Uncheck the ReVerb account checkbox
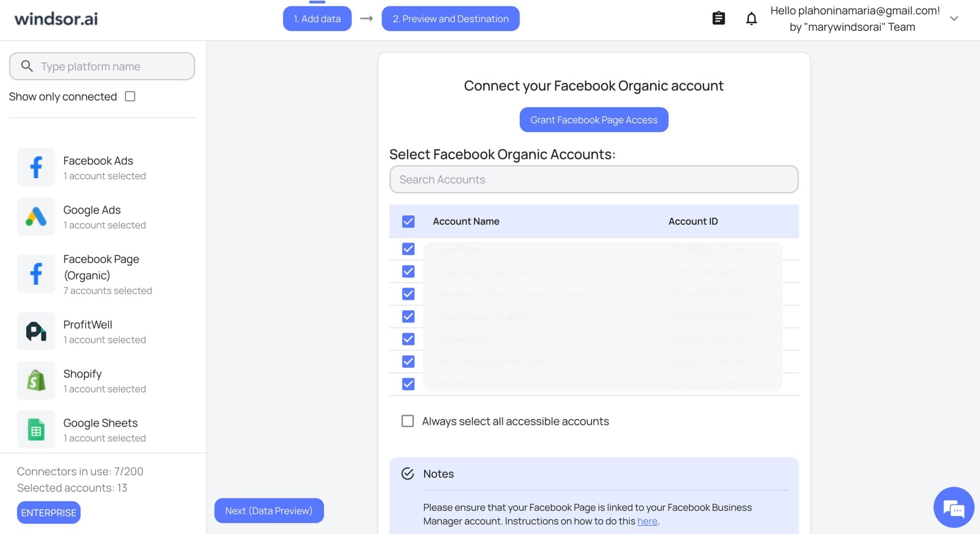 408,384
